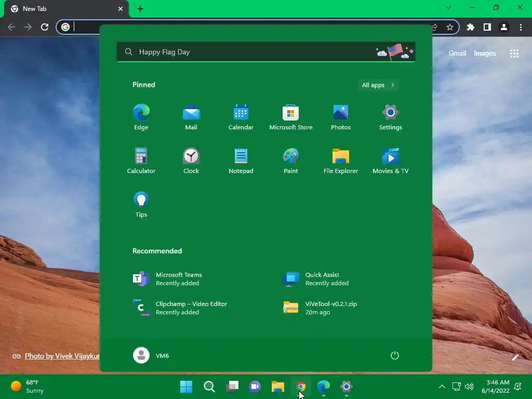This screenshot has width=532, height=399.
Task: Open taskbar Search magnifier
Action: 209,387
